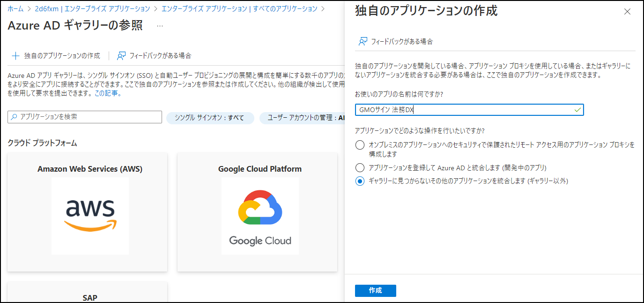Open the SAP card
Viewport: 644px width, 303px height.
click(87, 292)
